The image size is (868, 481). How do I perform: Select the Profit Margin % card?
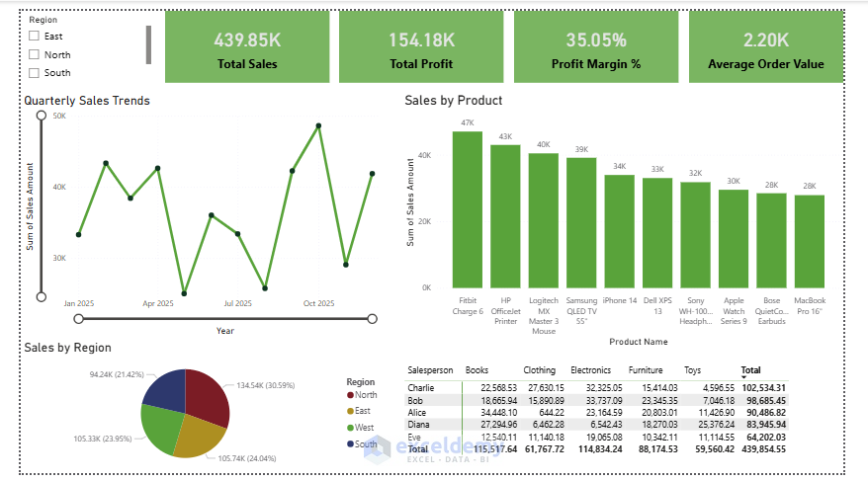tap(596, 47)
